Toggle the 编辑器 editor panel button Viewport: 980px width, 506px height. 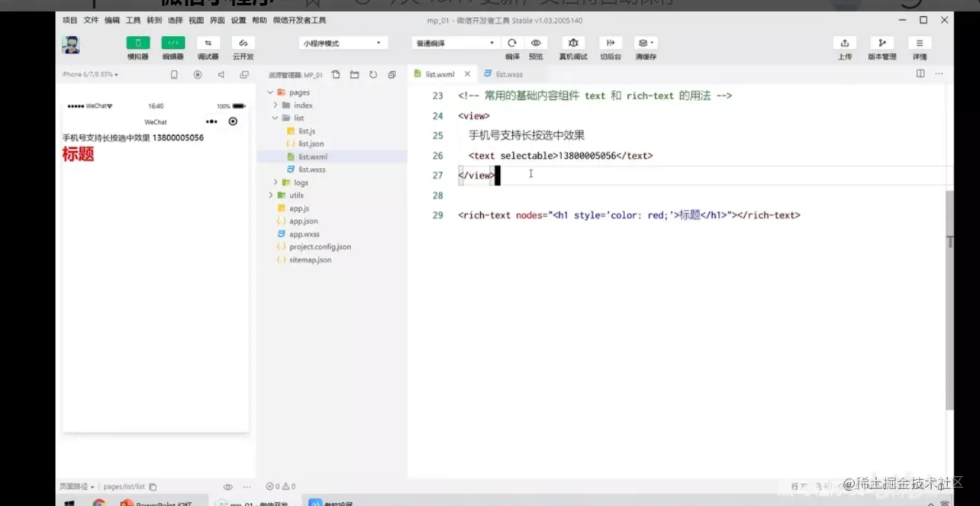click(x=173, y=43)
